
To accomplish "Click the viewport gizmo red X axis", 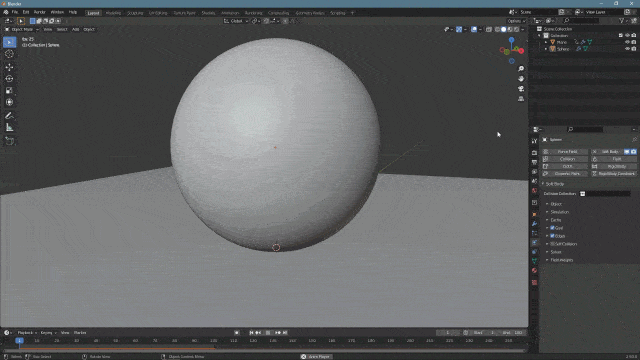I will coord(521,51).
